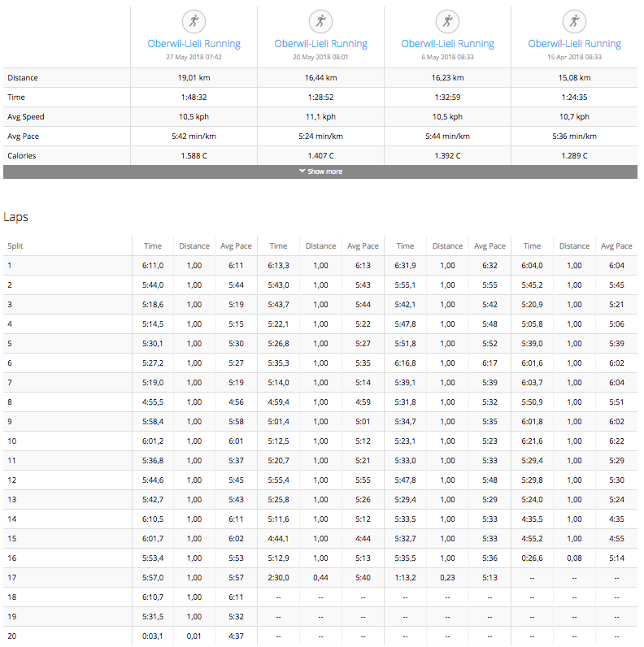The width and height of the screenshot is (644, 647).
Task: Click lap time 2:30,0 in split 17
Action: (278, 578)
